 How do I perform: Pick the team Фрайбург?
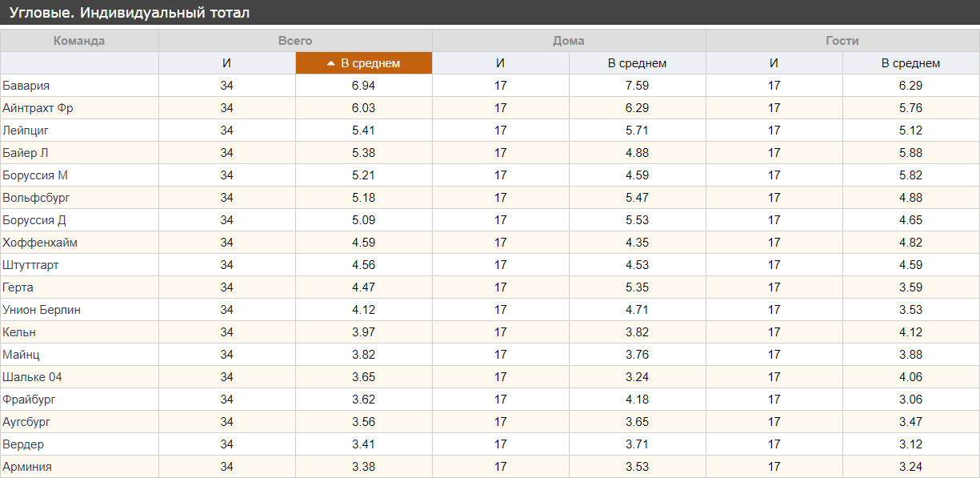click(29, 400)
